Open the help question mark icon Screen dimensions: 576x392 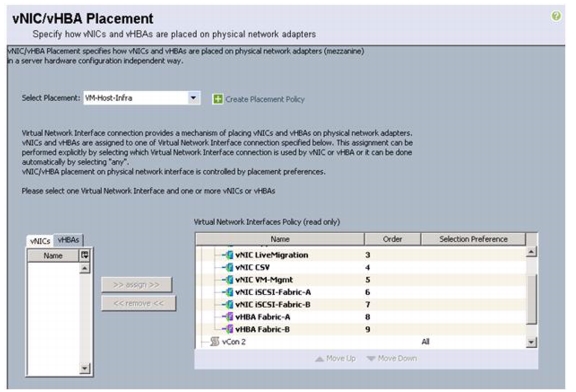tap(556, 16)
